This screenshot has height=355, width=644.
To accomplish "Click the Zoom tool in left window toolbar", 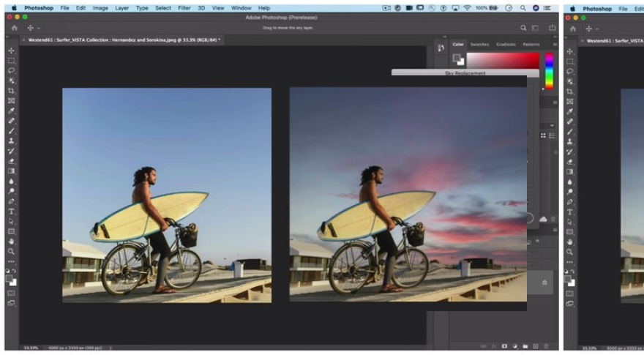I will point(11,251).
